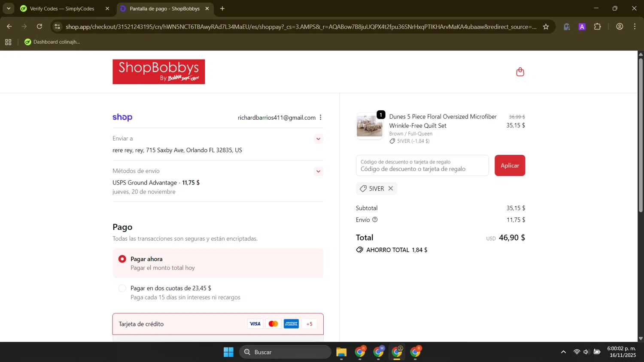Screen dimensions: 644x362
Task: Show shipping info help icon
Action: pos(375,220)
